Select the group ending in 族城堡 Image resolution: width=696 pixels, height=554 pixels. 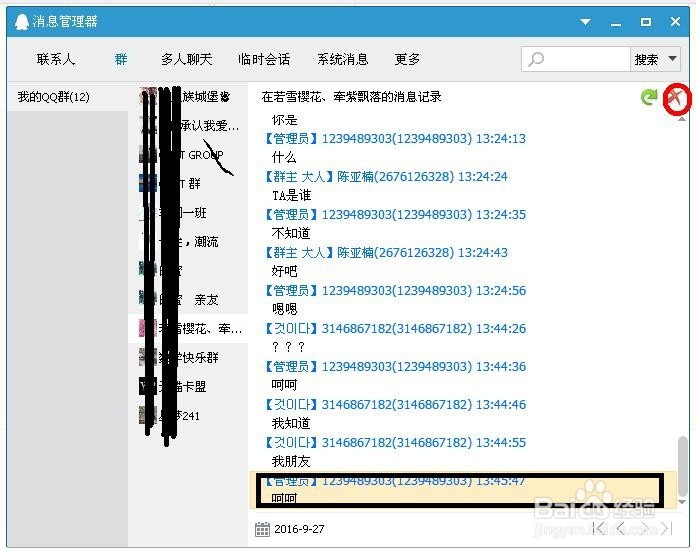pyautogui.click(x=188, y=96)
